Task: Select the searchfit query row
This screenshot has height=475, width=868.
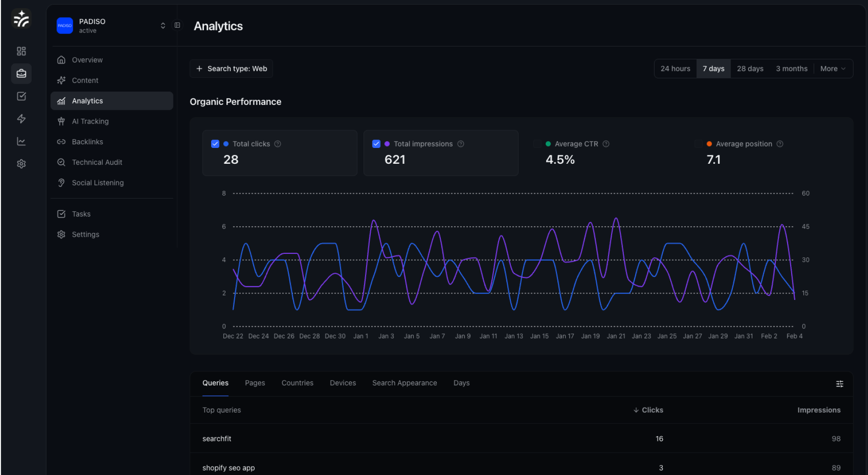Action: [217, 438]
